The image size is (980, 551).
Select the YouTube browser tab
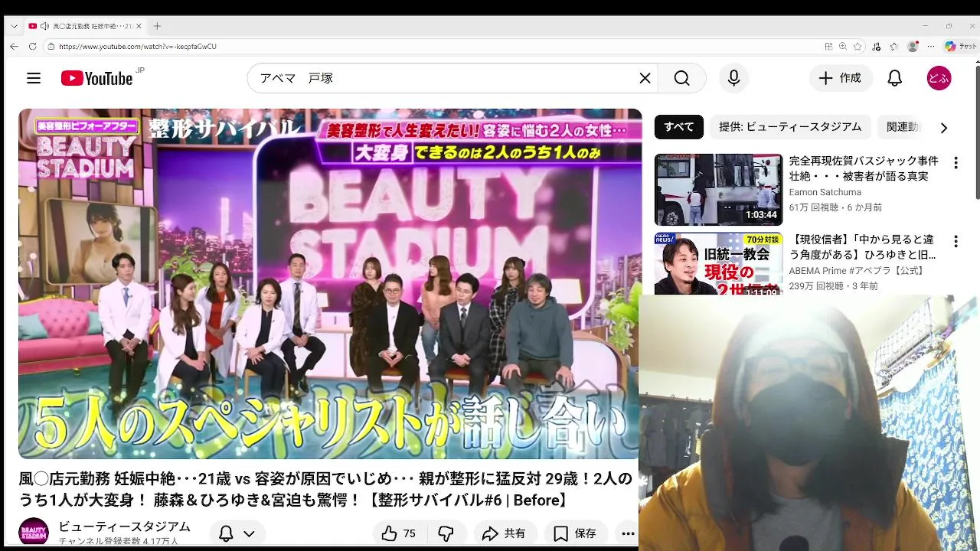[85, 26]
